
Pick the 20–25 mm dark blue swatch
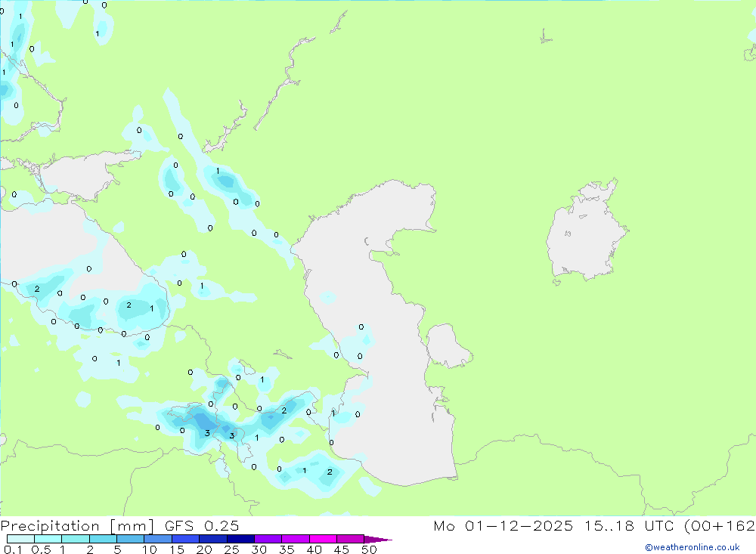213,539
